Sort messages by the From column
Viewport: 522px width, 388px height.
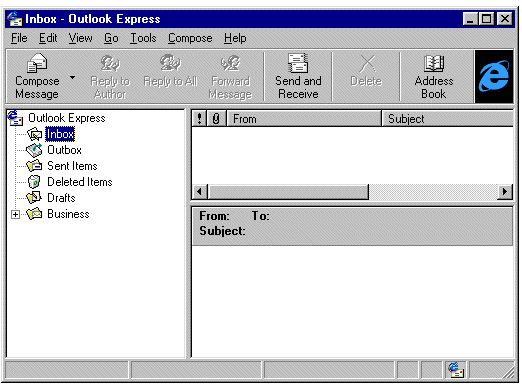[304, 119]
